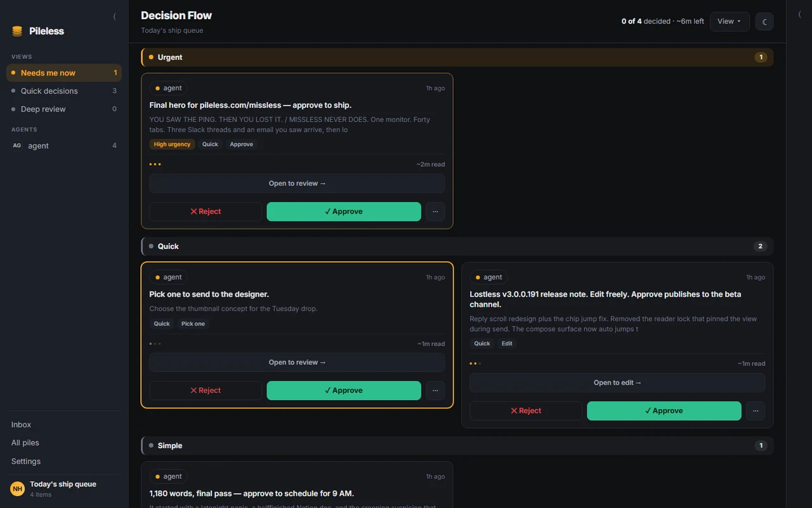Collapse the Quick section header

pos(457,246)
